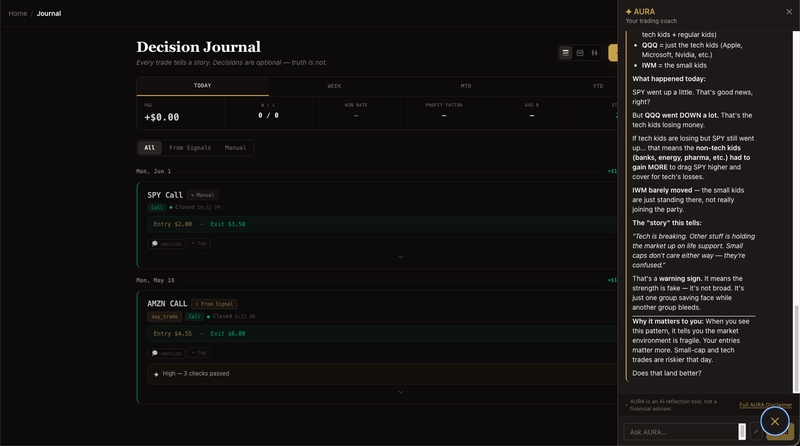
Task: Switch to card view layout icon
Action: pos(580,53)
